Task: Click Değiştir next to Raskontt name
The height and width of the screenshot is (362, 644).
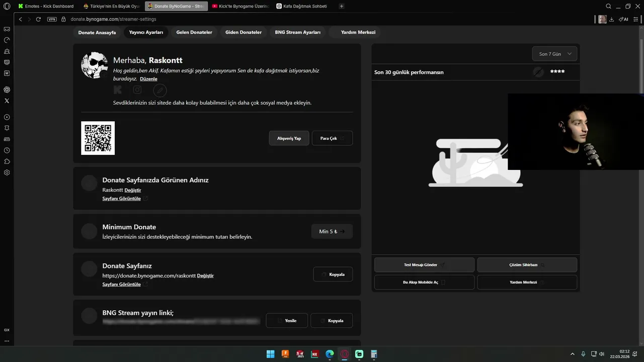Action: tap(133, 190)
